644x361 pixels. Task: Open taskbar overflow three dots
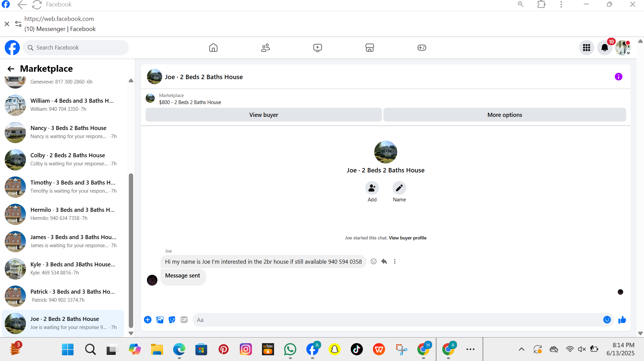click(470, 350)
